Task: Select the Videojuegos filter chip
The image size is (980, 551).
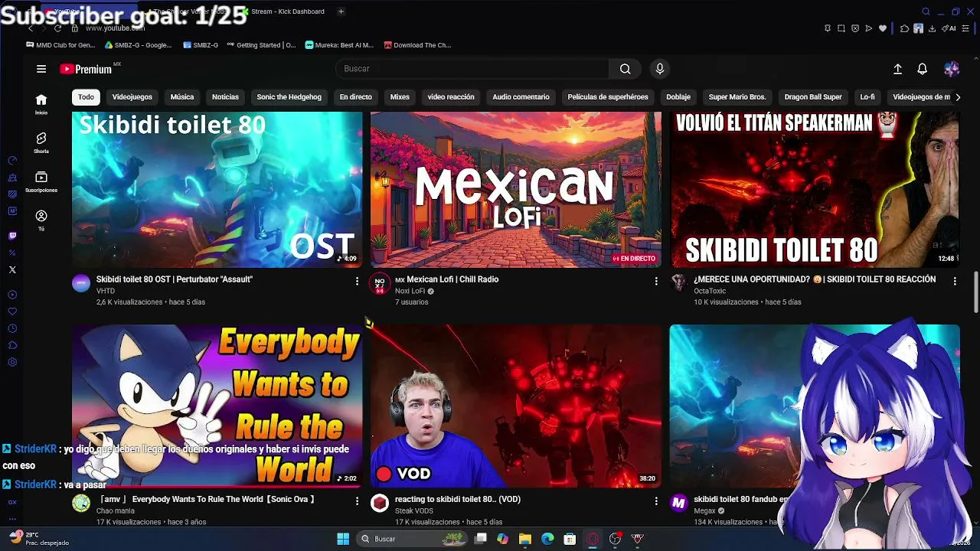Action: click(x=132, y=97)
